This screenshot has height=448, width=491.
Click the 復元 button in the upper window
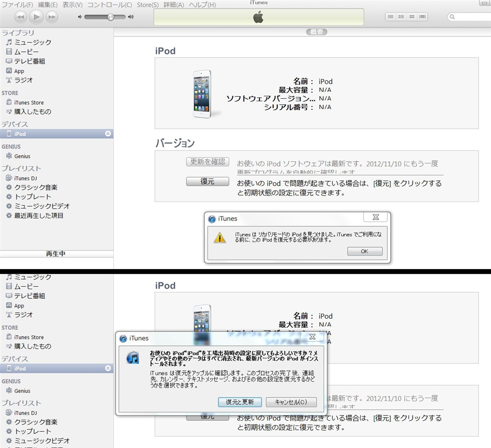point(208,181)
